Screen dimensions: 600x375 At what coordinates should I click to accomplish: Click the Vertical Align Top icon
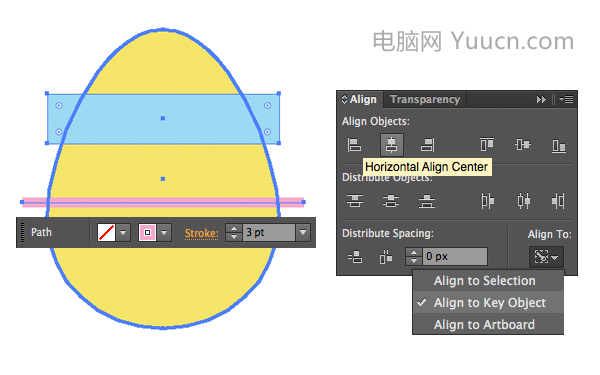tap(487, 145)
